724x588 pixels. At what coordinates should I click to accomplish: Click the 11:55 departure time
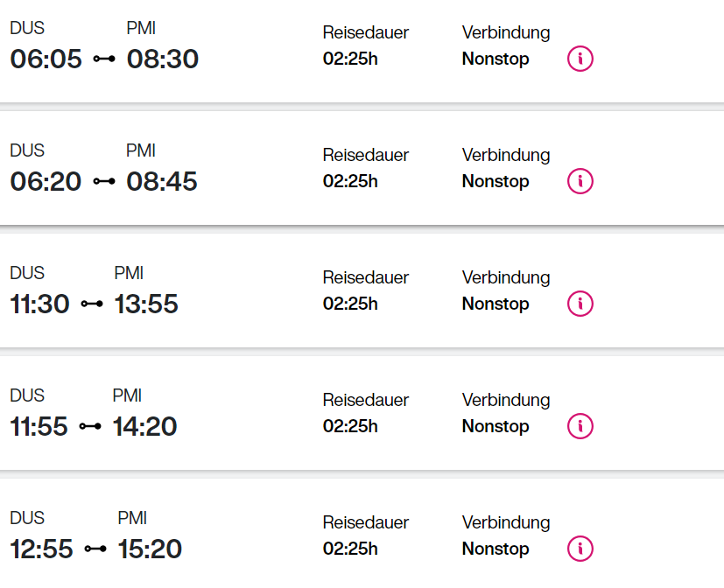pyautogui.click(x=39, y=427)
